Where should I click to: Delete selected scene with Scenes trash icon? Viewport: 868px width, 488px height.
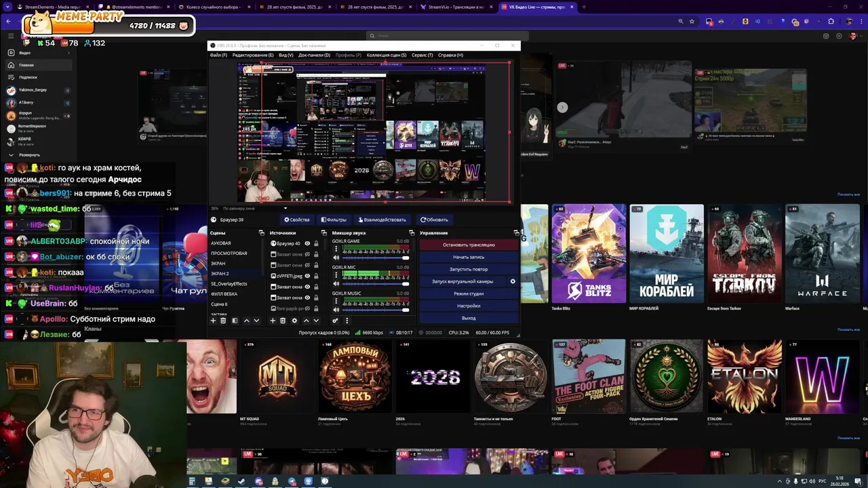(x=223, y=321)
